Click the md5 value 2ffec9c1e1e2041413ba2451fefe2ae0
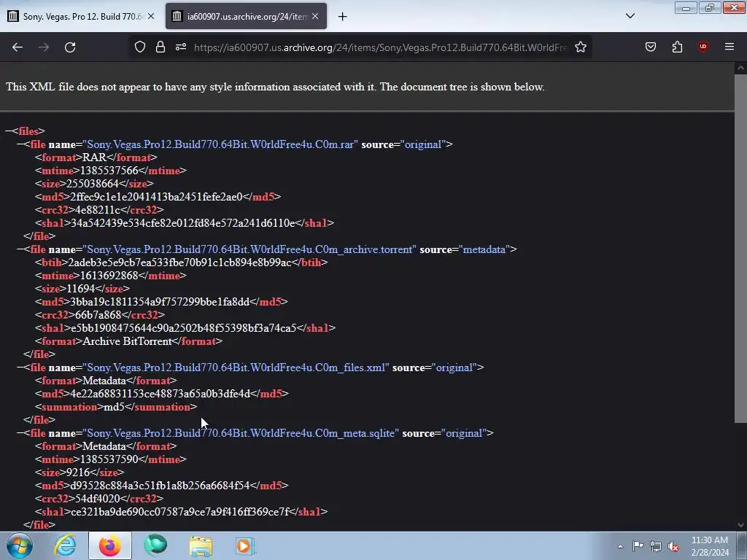 click(x=156, y=197)
